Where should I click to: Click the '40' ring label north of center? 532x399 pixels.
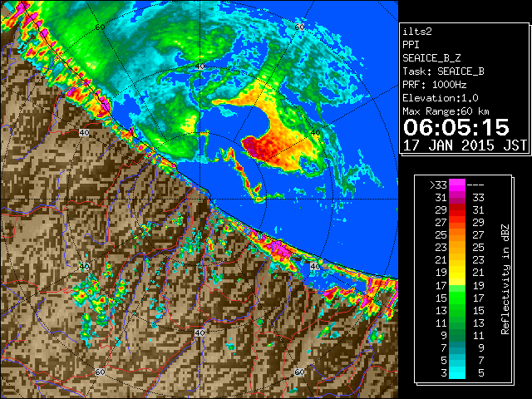pyautogui.click(x=199, y=66)
